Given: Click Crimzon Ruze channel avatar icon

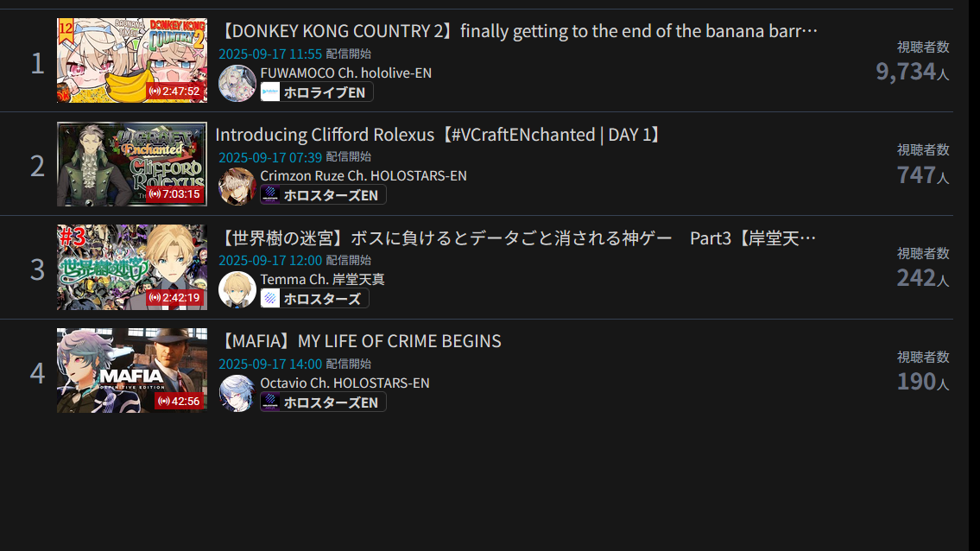Looking at the screenshot, I should pos(237,187).
